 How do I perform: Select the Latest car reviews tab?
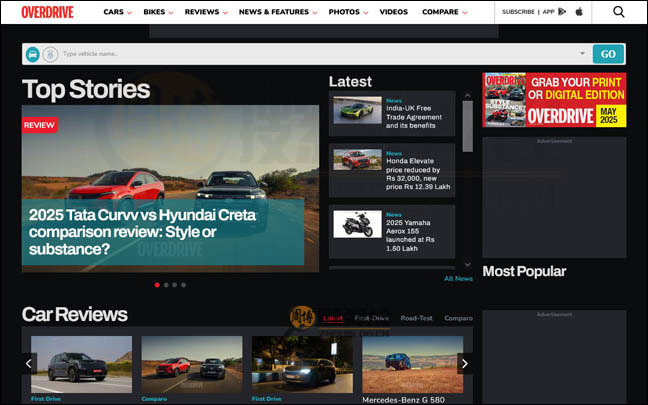click(333, 318)
